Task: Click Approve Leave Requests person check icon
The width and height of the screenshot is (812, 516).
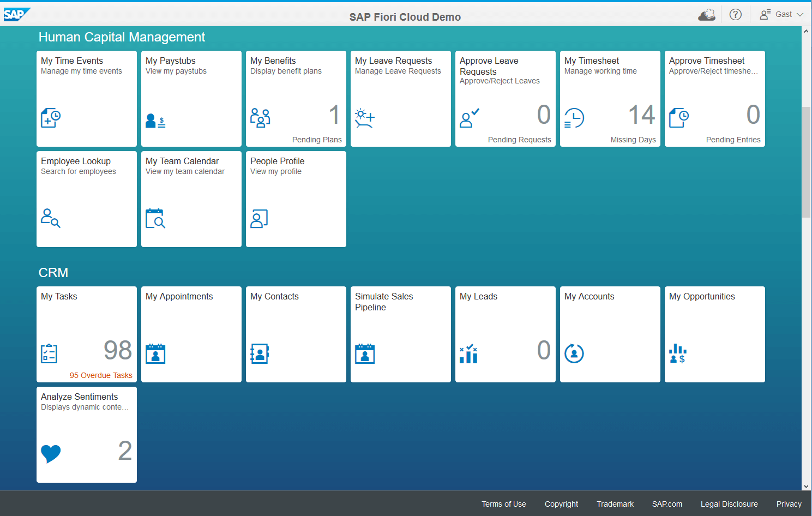Action: (470, 118)
